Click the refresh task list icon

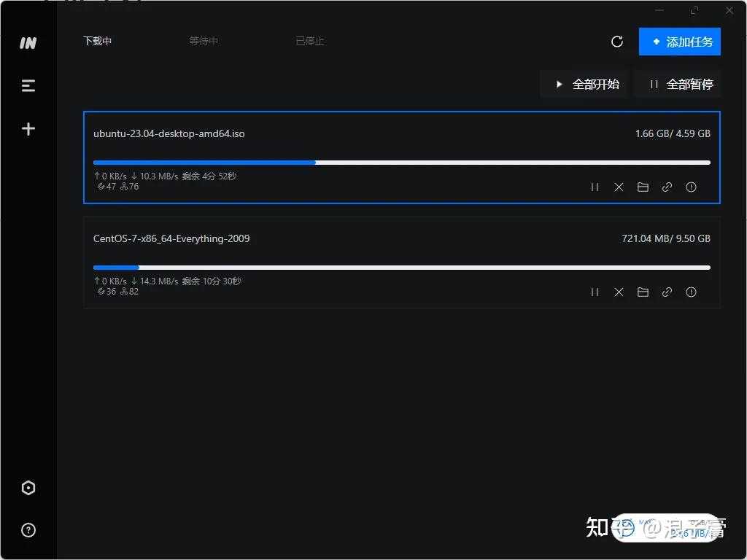click(617, 42)
